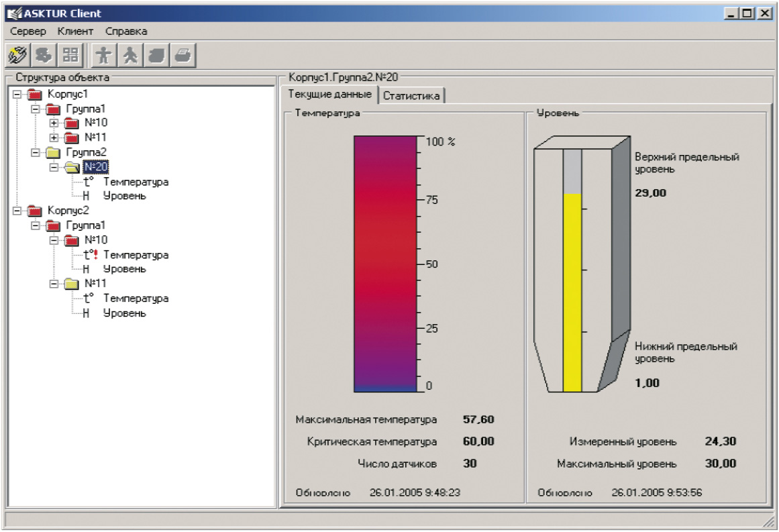779x532 pixels.
Task: Click the yellow level bar in the silo
Action: click(572, 292)
